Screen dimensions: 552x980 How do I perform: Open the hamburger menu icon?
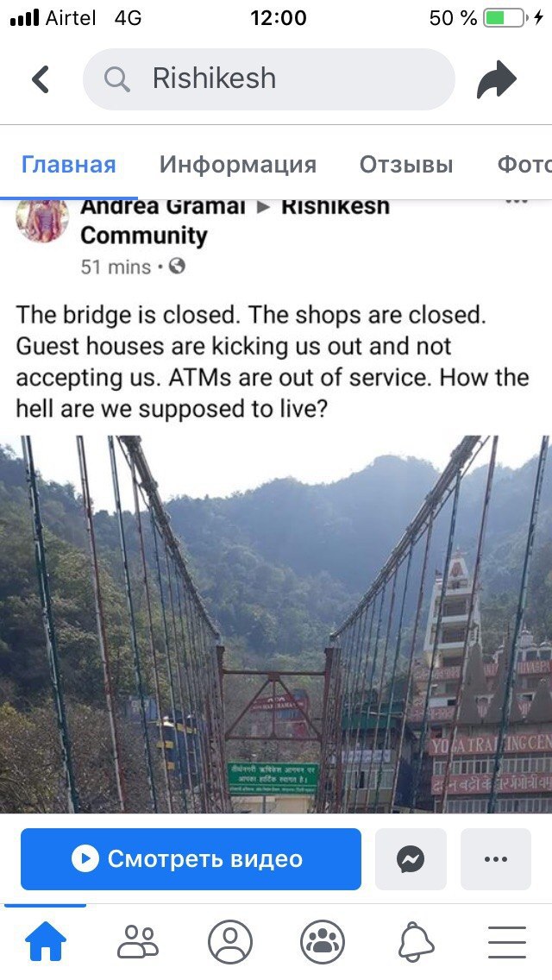[x=507, y=941]
